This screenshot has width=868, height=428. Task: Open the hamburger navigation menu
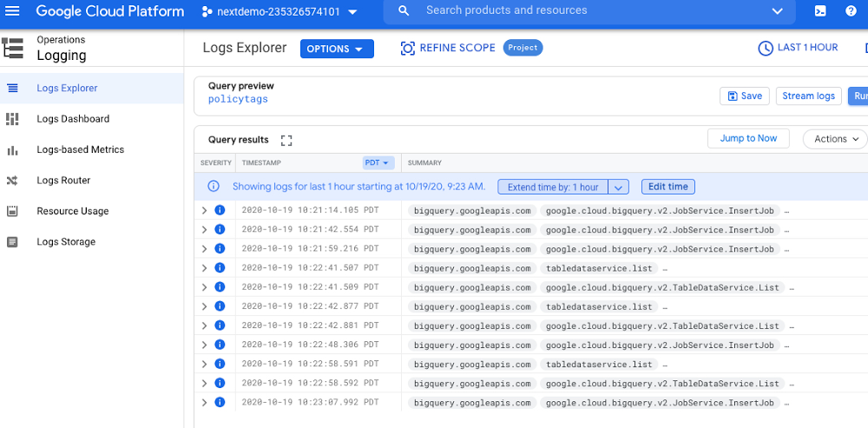(x=11, y=11)
